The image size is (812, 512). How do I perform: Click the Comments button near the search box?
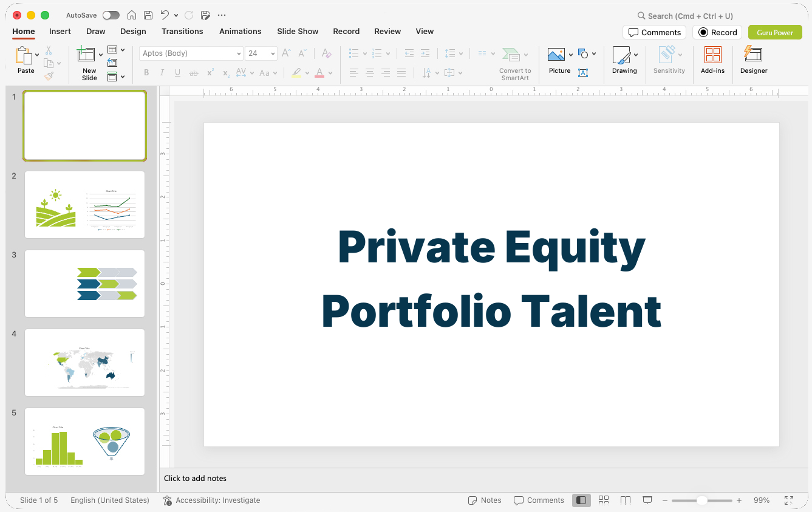click(654, 32)
